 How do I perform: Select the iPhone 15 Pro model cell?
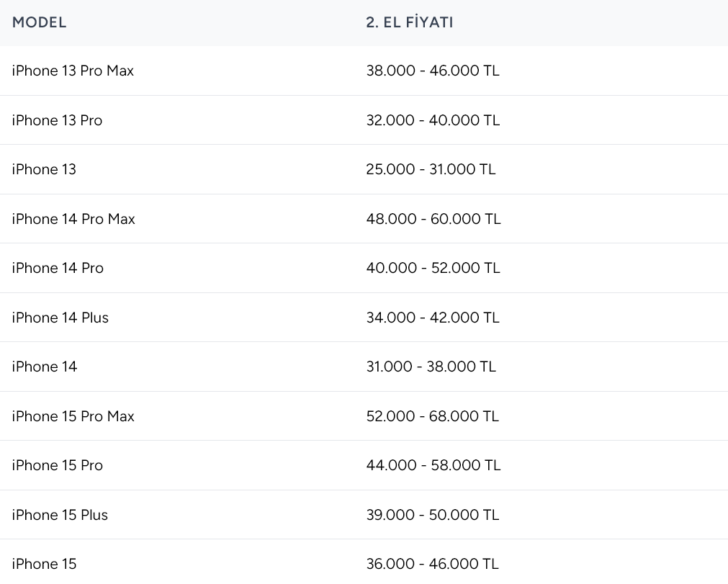58,465
